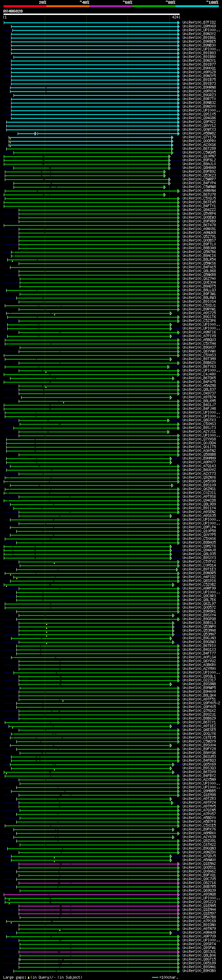Click the UniRef100_Q7Y179 label
222x980 pixels.
pos(199,137)
